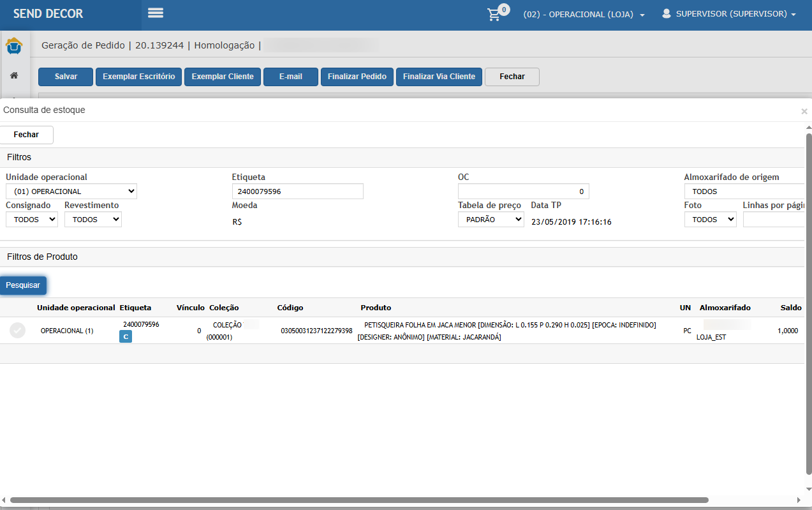Click the Finalizar Via Cliente button
Screen dimensions: 812x510
[439, 77]
